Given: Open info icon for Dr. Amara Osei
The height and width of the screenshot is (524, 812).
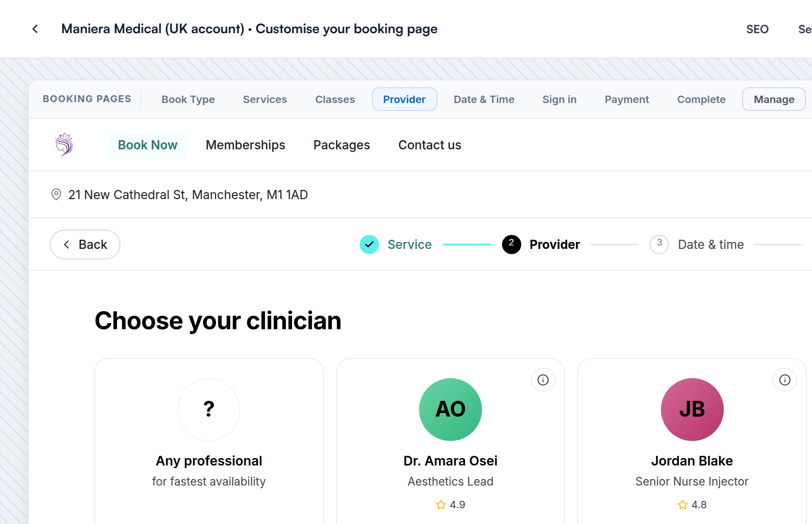Looking at the screenshot, I should (543, 380).
